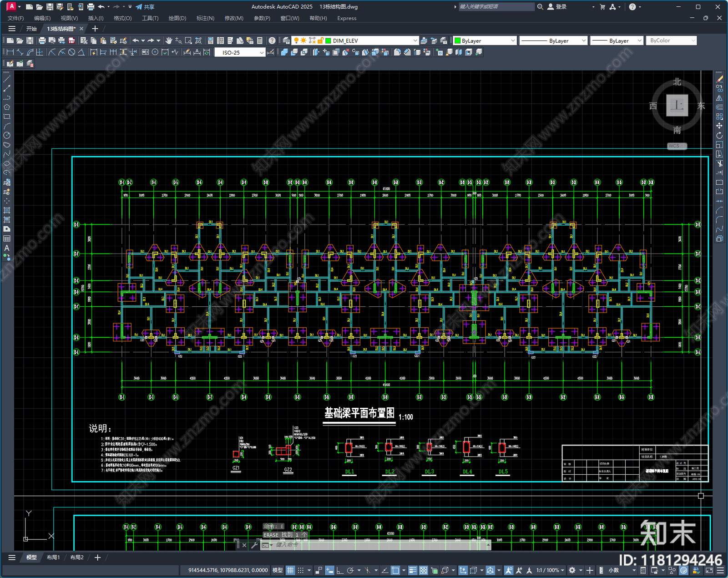Click the 登录 sign-in button
728x578 pixels.
557,7
